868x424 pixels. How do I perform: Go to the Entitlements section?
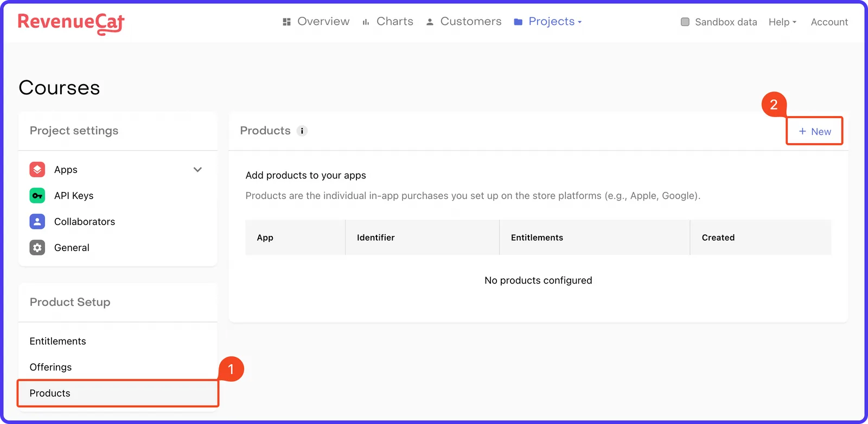[x=58, y=341]
